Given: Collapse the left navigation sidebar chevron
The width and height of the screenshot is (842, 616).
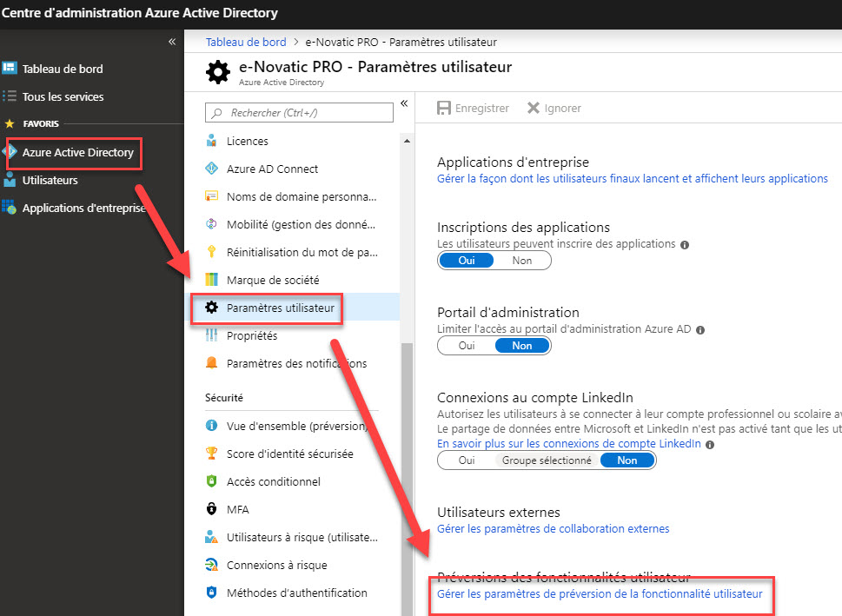Looking at the screenshot, I should [172, 42].
